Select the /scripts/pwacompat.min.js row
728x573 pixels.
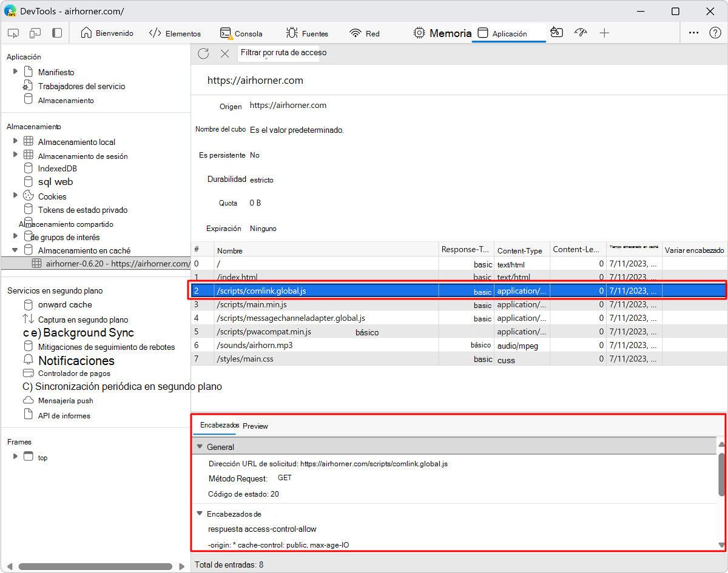[x=458, y=332]
